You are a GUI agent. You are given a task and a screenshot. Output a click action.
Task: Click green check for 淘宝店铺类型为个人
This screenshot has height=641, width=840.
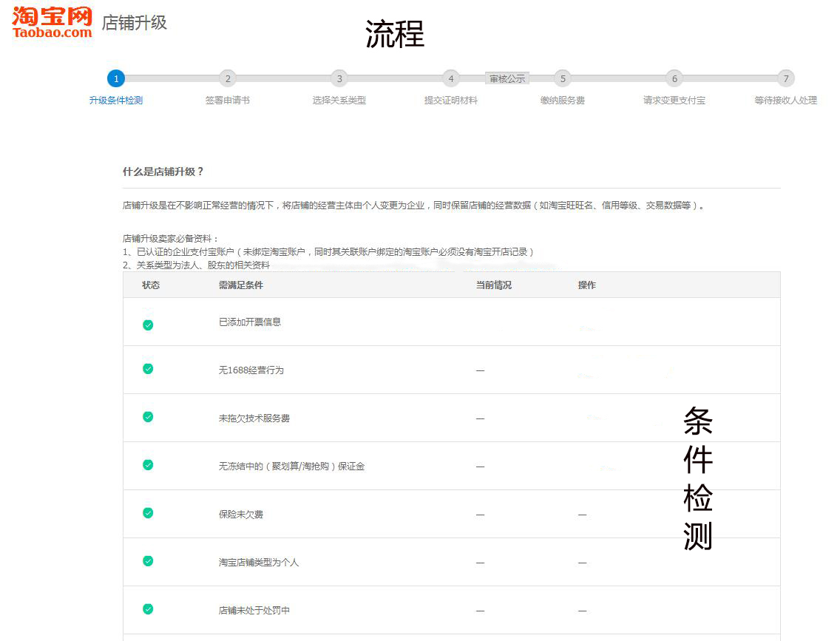pos(148,561)
